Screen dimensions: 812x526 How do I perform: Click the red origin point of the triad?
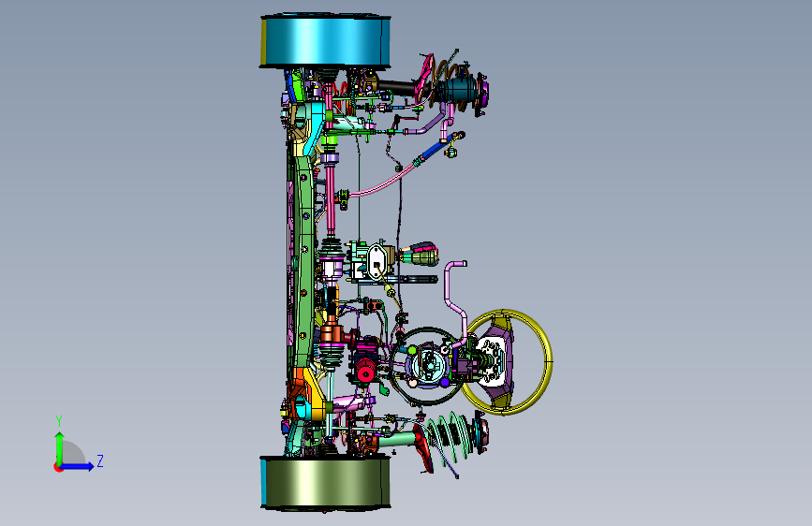click(x=58, y=467)
